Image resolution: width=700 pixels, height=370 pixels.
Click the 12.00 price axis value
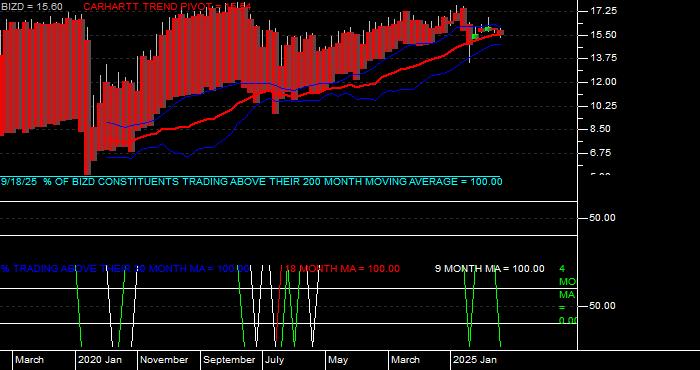pyautogui.click(x=603, y=82)
